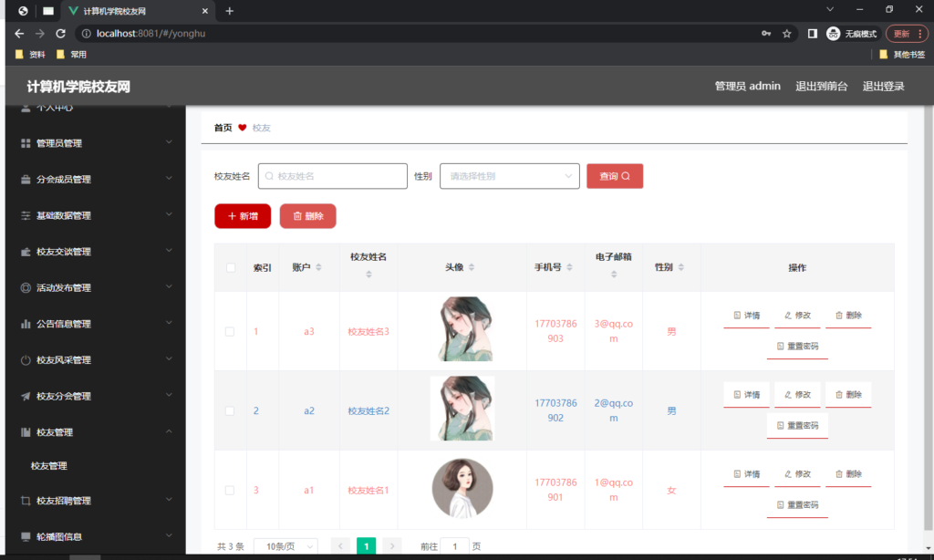Image resolution: width=934 pixels, height=560 pixels.
Task: Sort by 性别 column arrows
Action: pyautogui.click(x=680, y=267)
